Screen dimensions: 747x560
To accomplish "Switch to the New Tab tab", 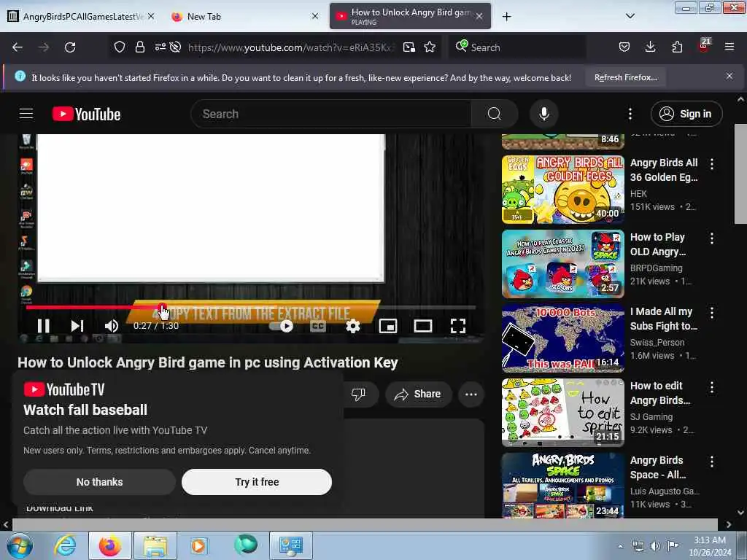I will click(244, 16).
